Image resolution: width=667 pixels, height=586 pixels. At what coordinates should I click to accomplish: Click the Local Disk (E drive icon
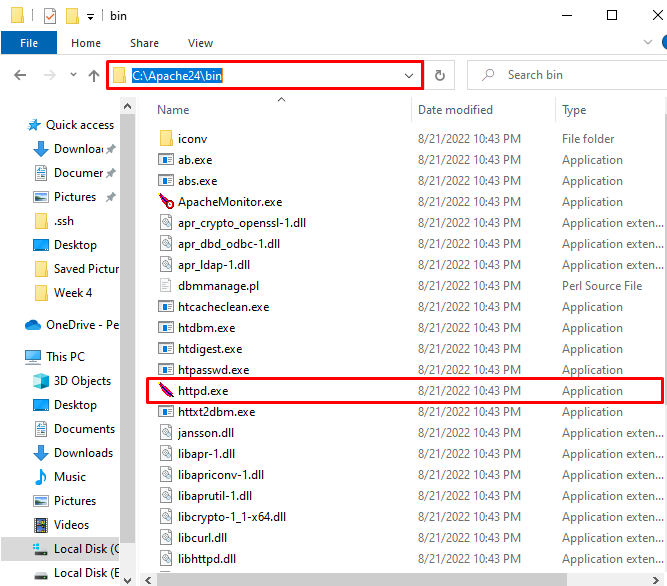click(41, 575)
